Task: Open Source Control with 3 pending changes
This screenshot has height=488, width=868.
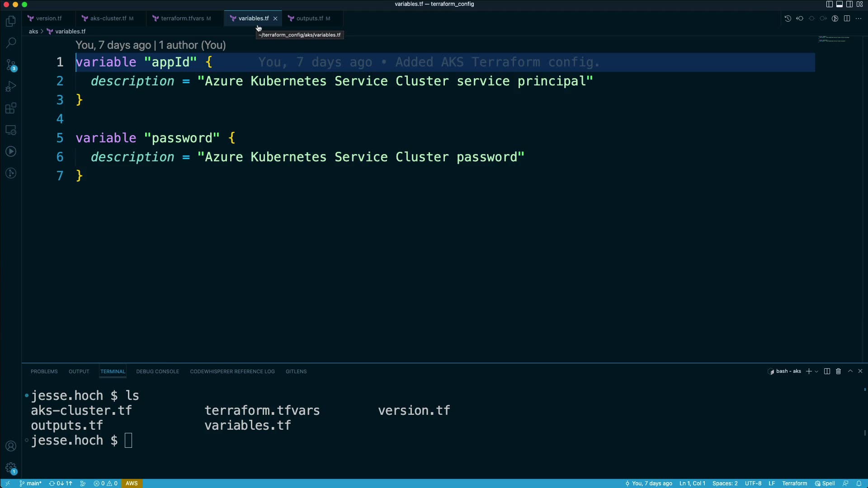Action: 11,65
